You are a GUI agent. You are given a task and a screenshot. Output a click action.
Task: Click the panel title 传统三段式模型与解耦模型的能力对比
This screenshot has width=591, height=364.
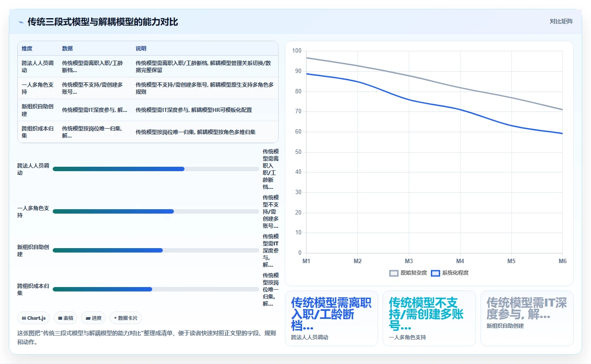click(103, 22)
